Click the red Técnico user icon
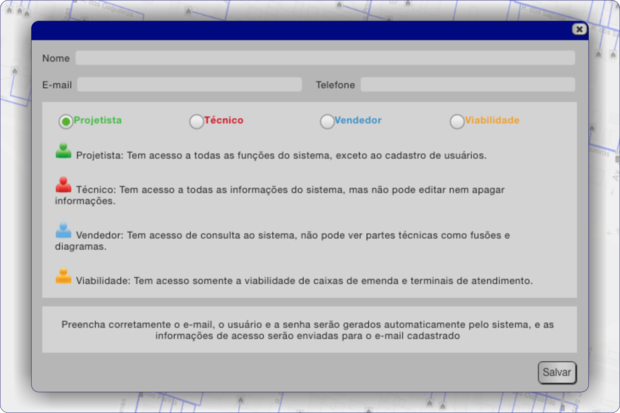Image resolution: width=620 pixels, height=413 pixels. pyautogui.click(x=64, y=184)
